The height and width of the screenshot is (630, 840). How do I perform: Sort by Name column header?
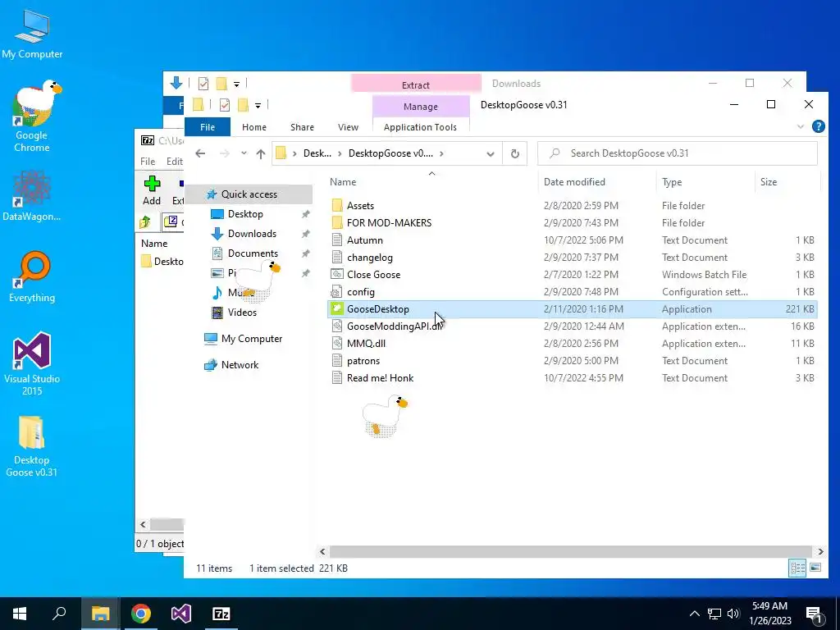click(432, 182)
